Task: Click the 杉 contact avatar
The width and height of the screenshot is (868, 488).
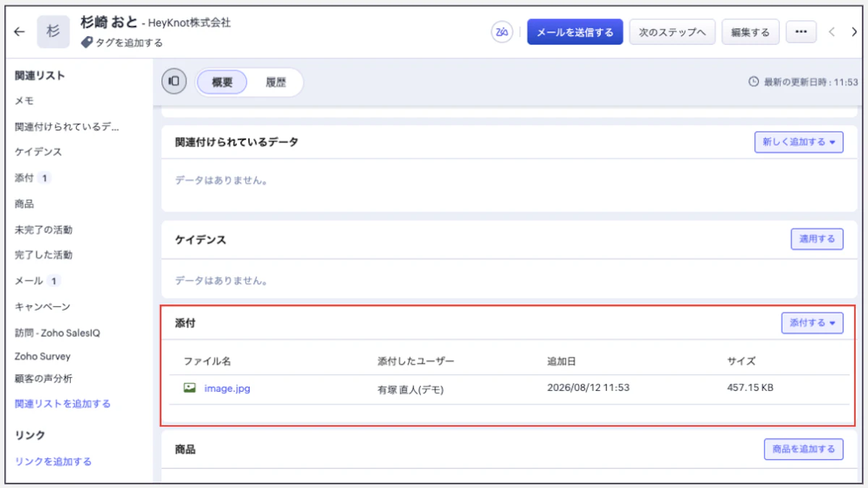Action: 53,32
